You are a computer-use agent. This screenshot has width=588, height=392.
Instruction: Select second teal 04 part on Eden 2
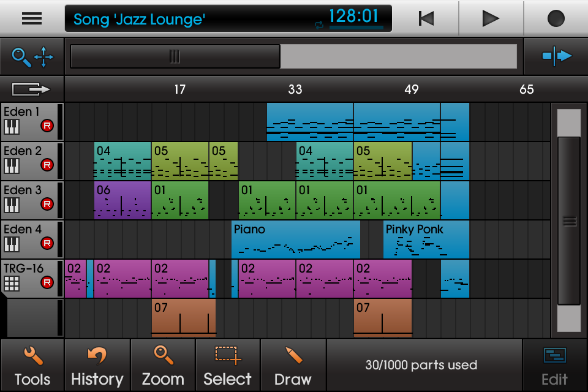pos(325,161)
